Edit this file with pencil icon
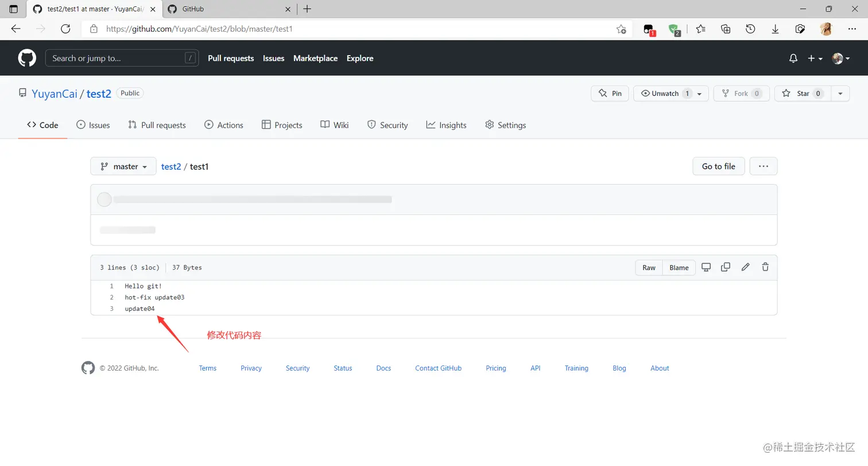 coord(745,267)
